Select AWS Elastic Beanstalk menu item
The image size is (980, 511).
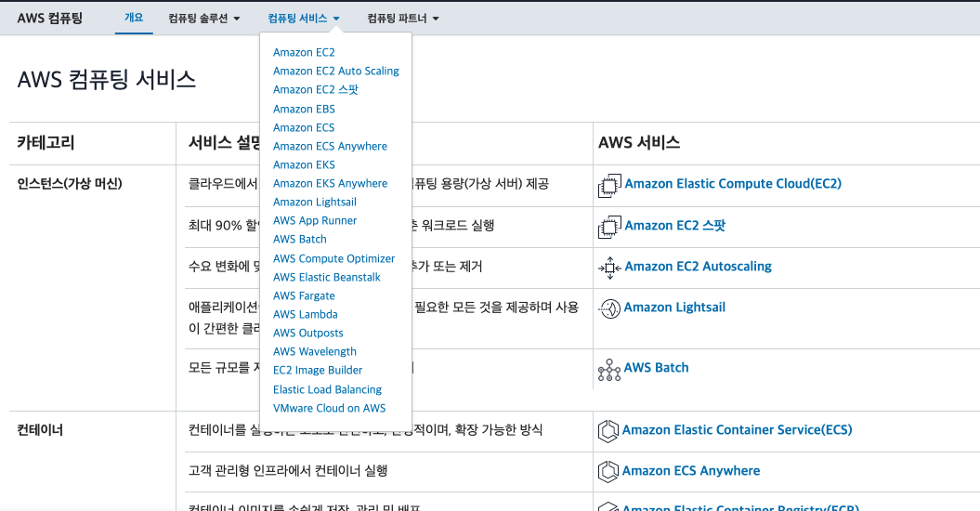click(327, 278)
